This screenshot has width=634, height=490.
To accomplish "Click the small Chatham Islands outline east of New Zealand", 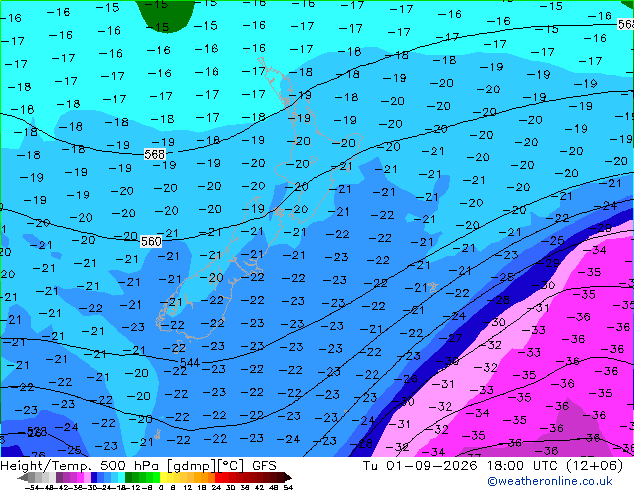I will click(433, 287).
